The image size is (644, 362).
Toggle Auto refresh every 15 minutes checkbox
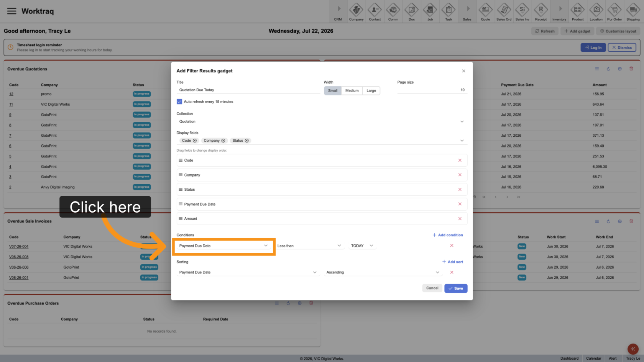pos(179,102)
